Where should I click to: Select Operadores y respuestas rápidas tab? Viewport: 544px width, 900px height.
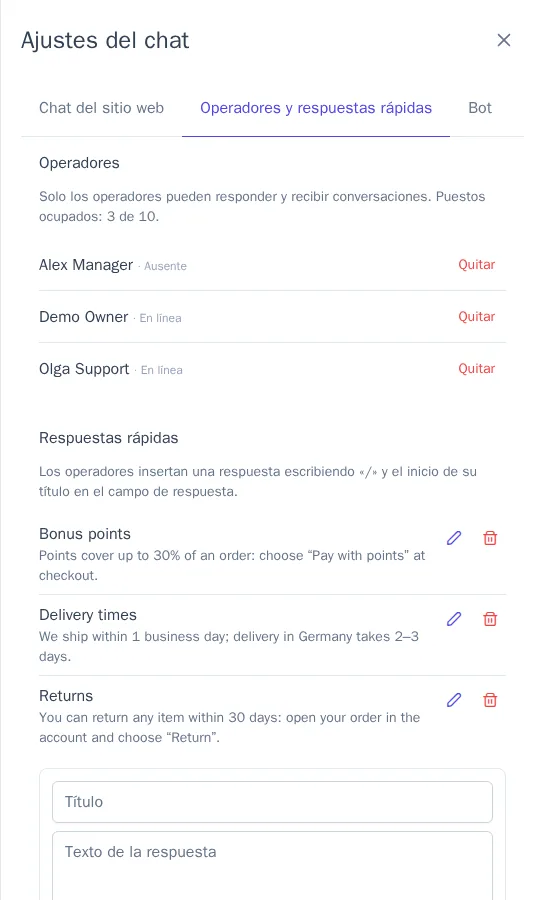pos(316,108)
